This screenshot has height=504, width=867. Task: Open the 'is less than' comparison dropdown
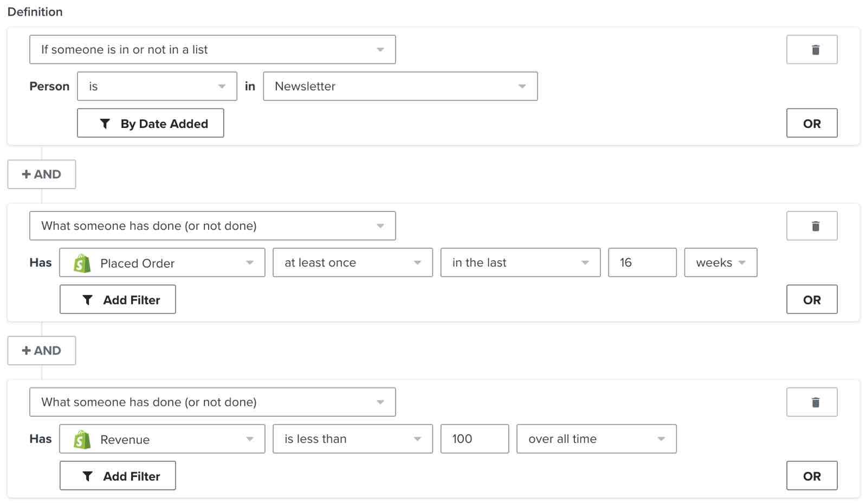352,439
